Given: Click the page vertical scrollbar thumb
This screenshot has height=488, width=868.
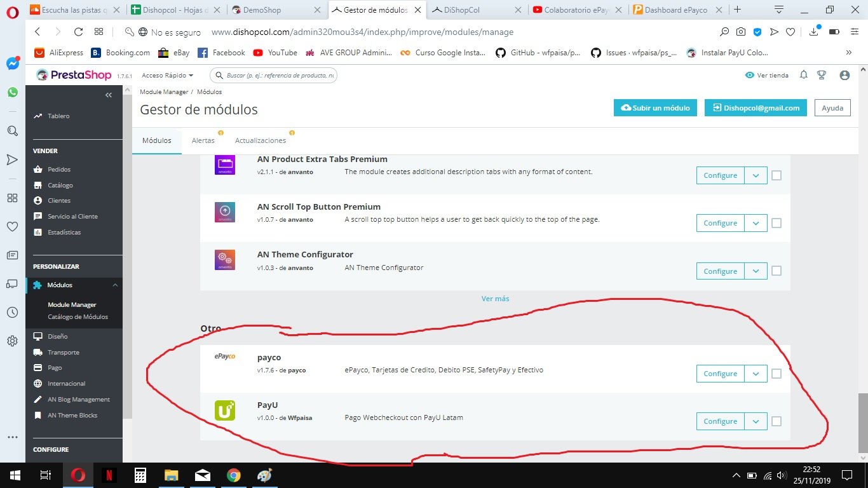Looking at the screenshot, I should (x=862, y=423).
